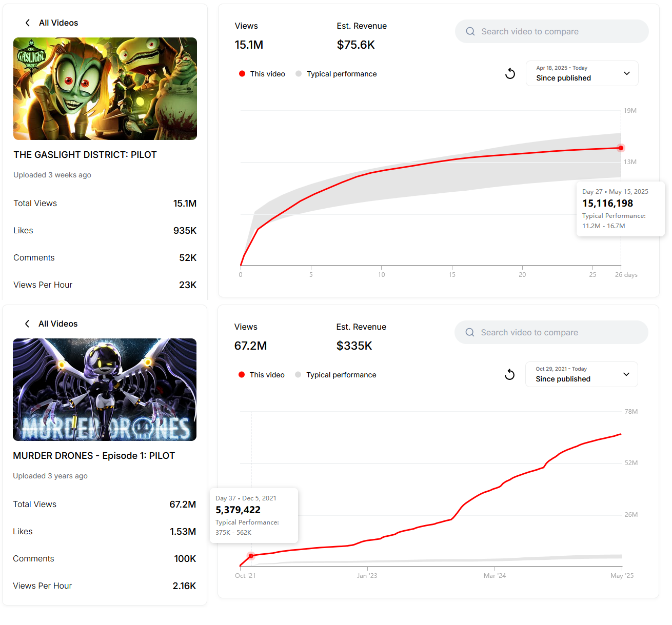Image resolution: width=672 pixels, height=625 pixels.
Task: Open The Gaslight District pilot thumbnail
Action: [x=105, y=89]
